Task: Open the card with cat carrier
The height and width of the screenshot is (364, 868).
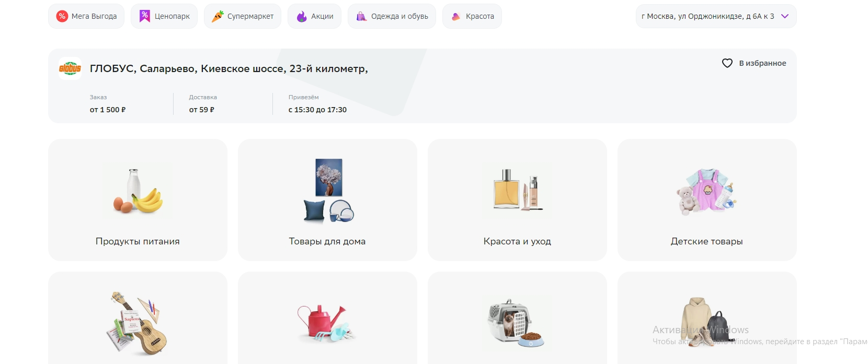Action: point(517,318)
